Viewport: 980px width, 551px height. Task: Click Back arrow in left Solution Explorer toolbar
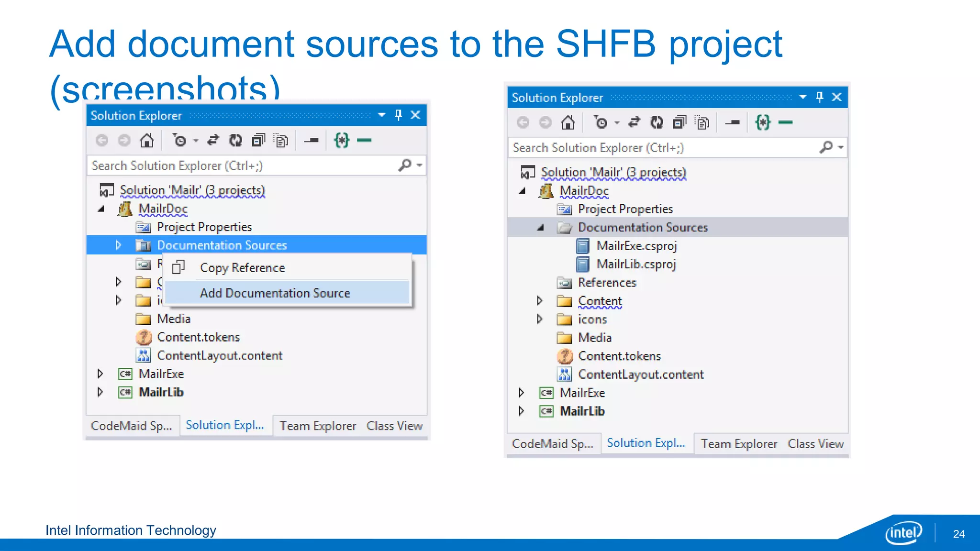click(102, 140)
